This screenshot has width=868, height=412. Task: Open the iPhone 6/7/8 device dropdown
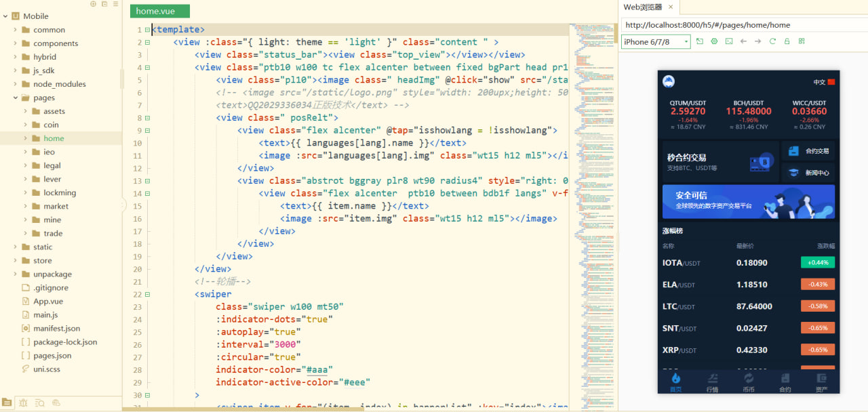point(656,42)
